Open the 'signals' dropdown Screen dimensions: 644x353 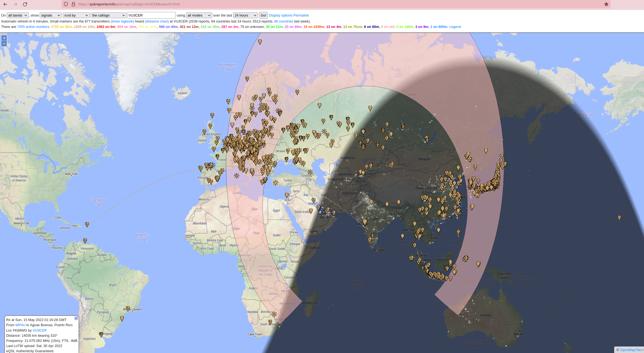[51, 15]
